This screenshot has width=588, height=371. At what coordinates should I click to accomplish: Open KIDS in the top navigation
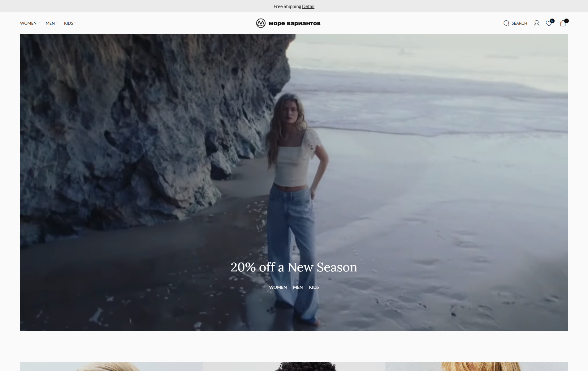(x=68, y=23)
